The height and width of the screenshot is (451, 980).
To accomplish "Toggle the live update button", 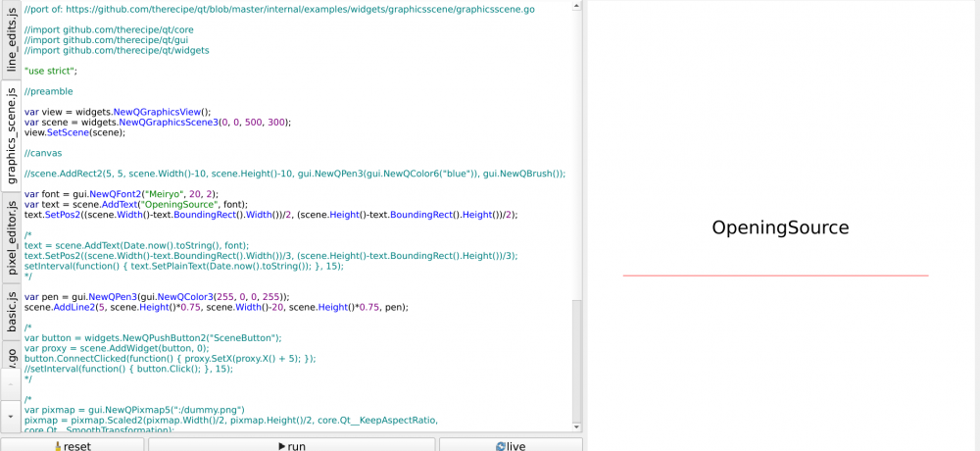I will point(511,445).
